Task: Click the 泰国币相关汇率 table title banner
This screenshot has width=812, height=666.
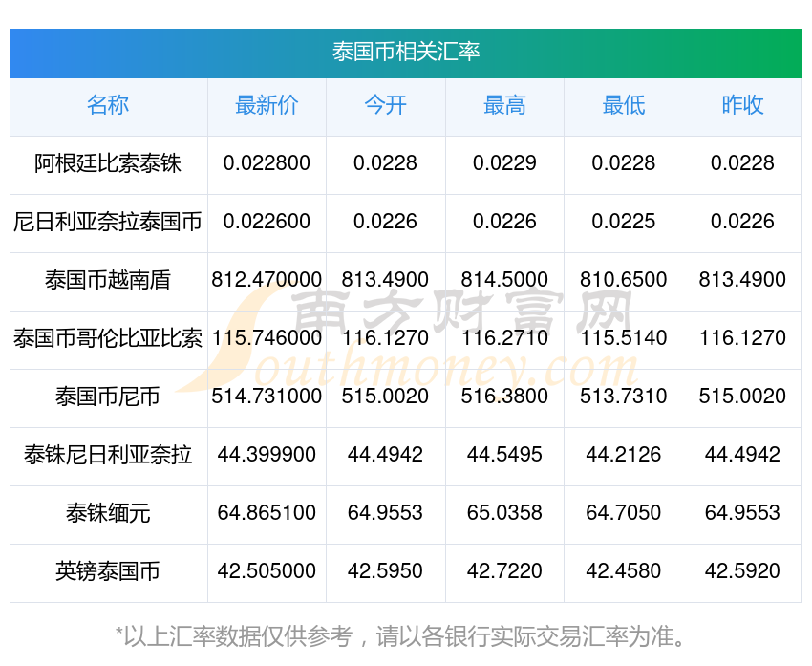Action: (406, 53)
